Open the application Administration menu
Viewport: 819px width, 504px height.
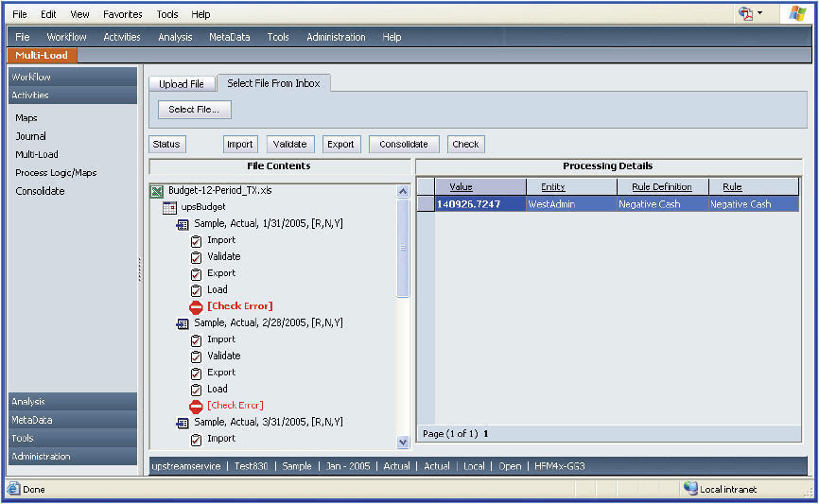(336, 37)
